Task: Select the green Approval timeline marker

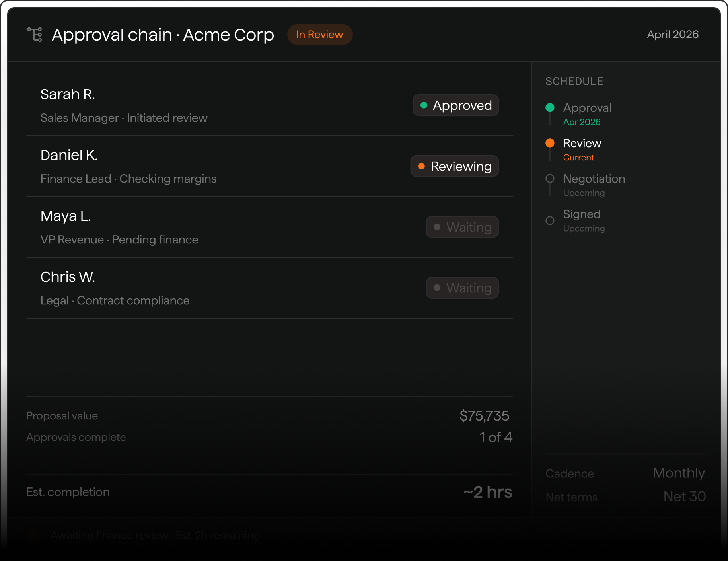Action: pos(550,107)
